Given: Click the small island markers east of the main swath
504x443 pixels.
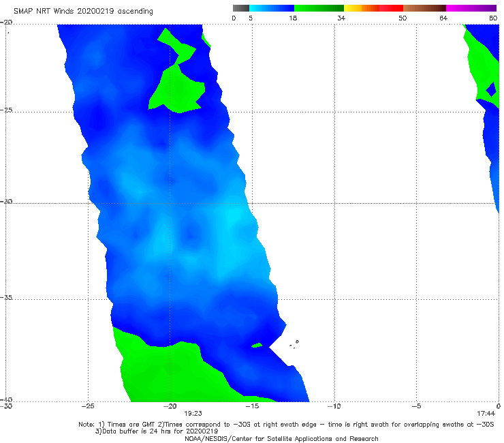Looking at the screenshot, I should [294, 344].
